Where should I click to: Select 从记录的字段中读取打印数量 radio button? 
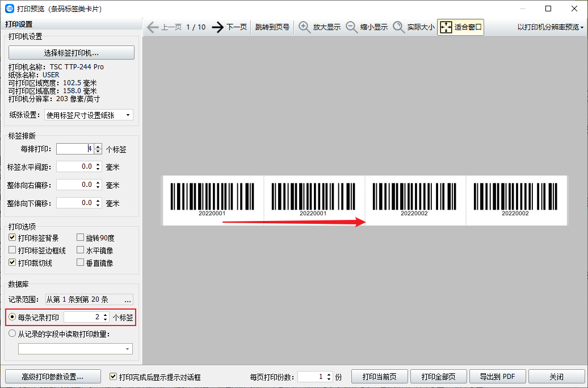pyautogui.click(x=12, y=333)
